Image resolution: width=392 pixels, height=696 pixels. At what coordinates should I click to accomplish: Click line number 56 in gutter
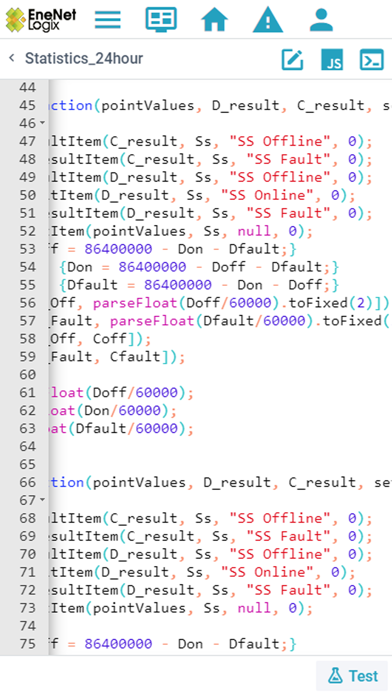[28, 303]
